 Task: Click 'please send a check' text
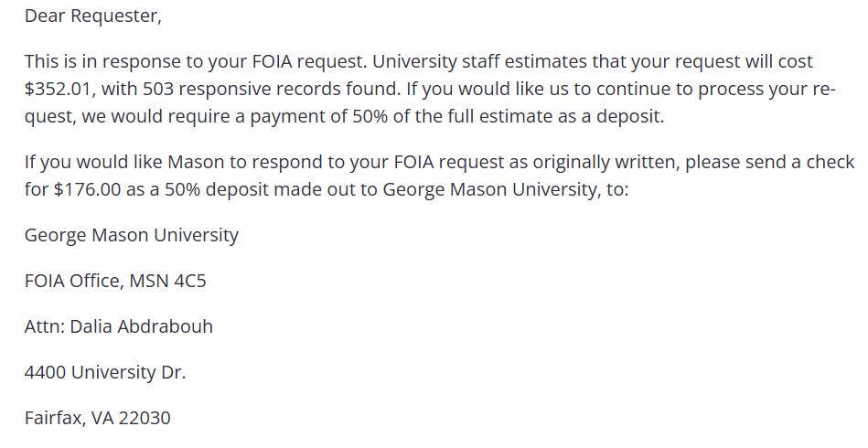tap(770, 162)
